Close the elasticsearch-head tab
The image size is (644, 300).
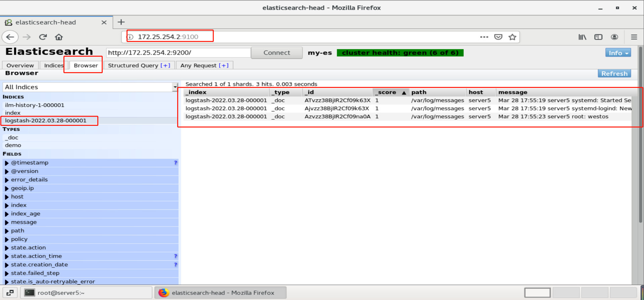pyautogui.click(x=104, y=22)
